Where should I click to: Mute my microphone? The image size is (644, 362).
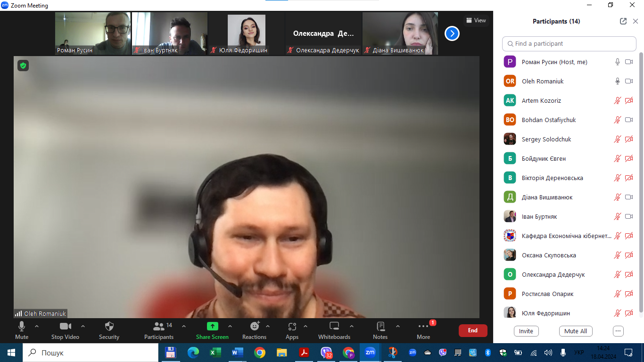[x=22, y=326]
